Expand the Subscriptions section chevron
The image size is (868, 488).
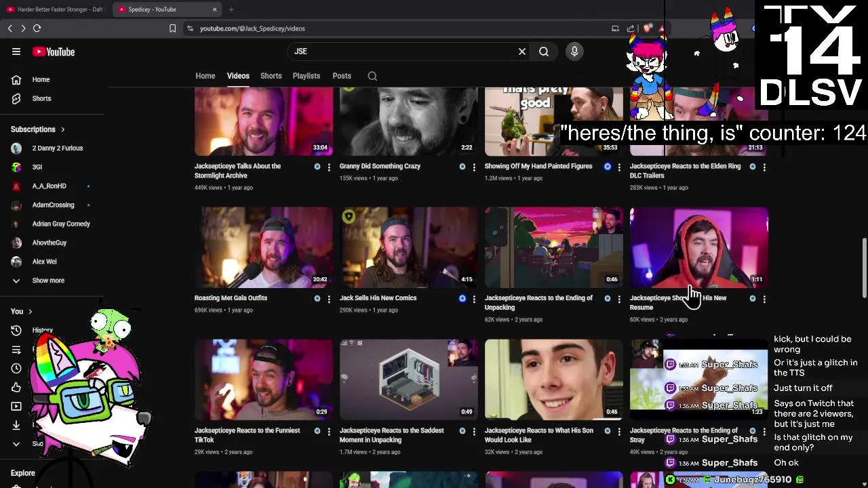click(x=62, y=129)
